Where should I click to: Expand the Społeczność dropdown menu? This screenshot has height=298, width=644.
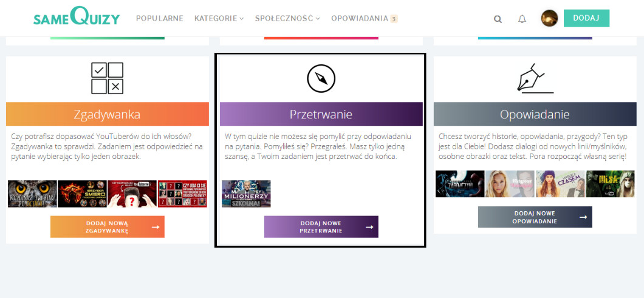[x=287, y=18]
